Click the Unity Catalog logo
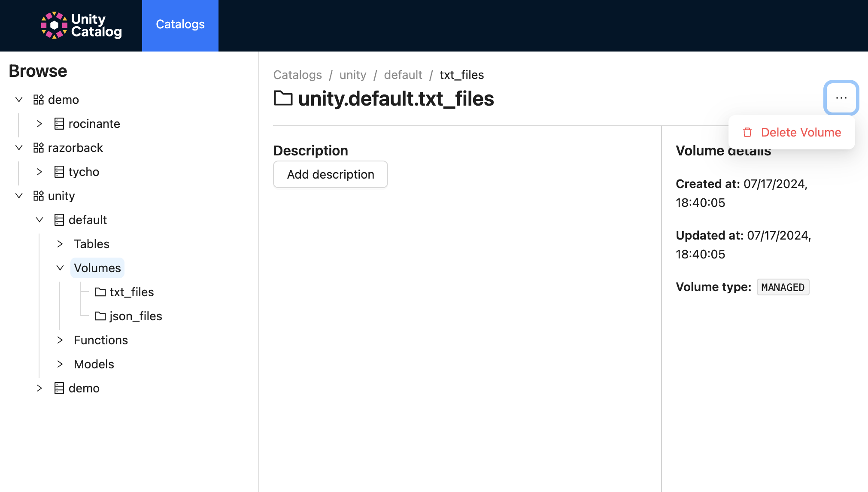 (x=82, y=25)
